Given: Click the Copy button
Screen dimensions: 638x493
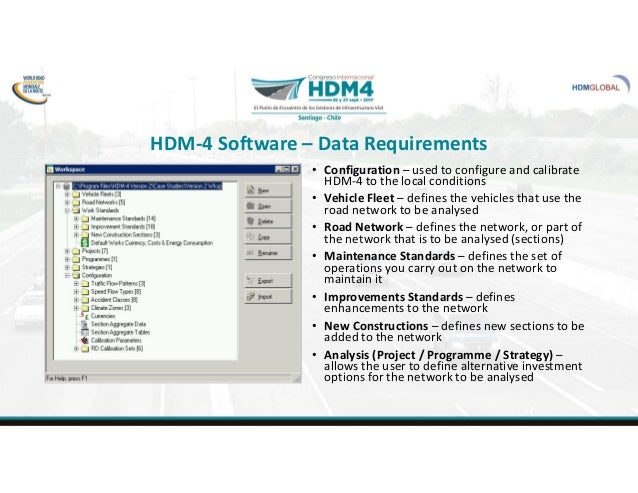Looking at the screenshot, I should click(269, 237).
